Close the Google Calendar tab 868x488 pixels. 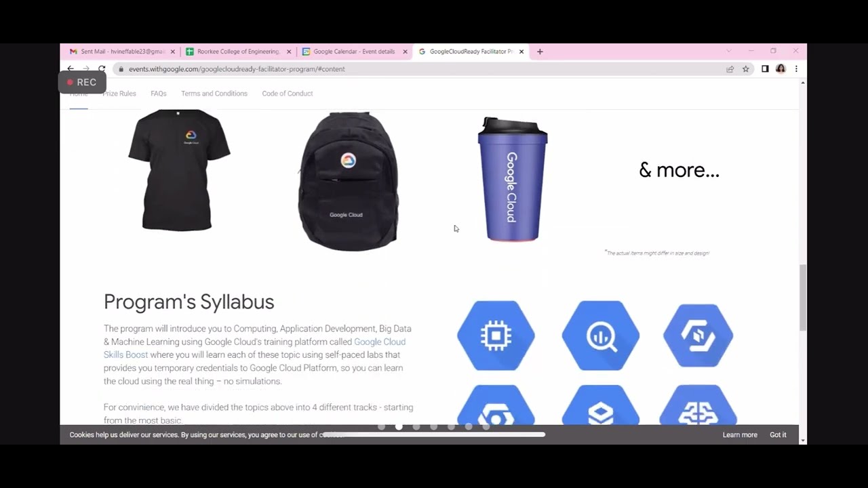(x=406, y=52)
